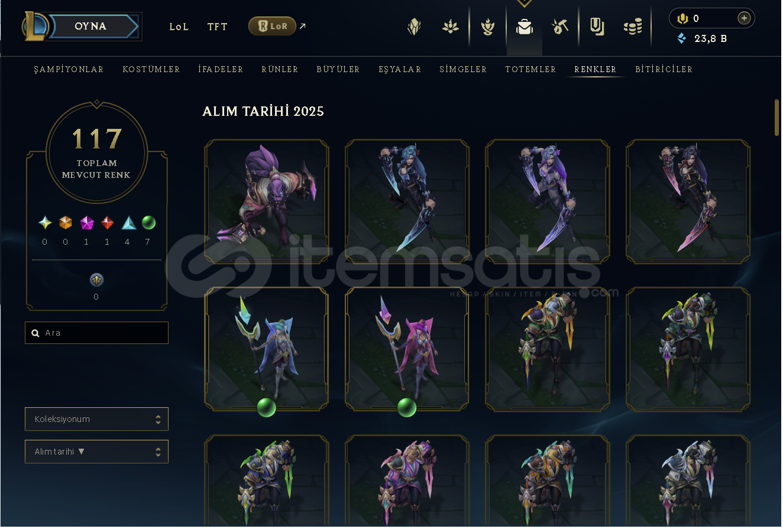The image size is (783, 532).
Task: Click the League of Legends logo
Action: pyautogui.click(x=35, y=27)
